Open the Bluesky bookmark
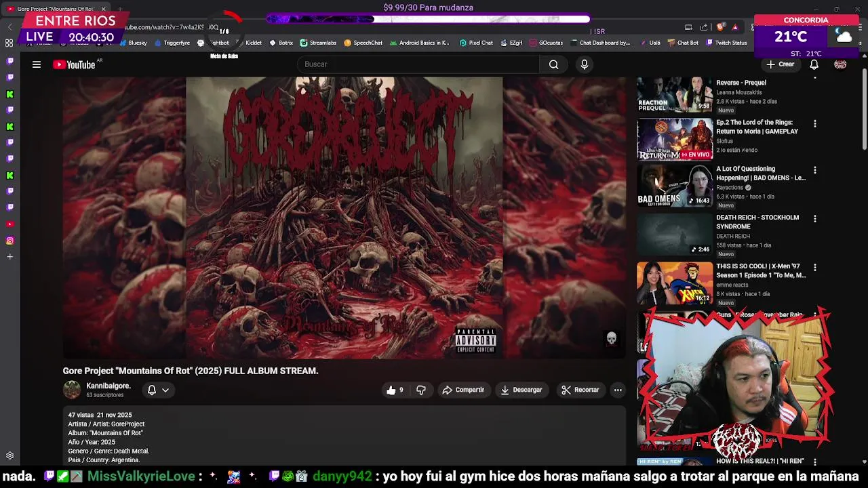868x488 pixels. point(133,43)
